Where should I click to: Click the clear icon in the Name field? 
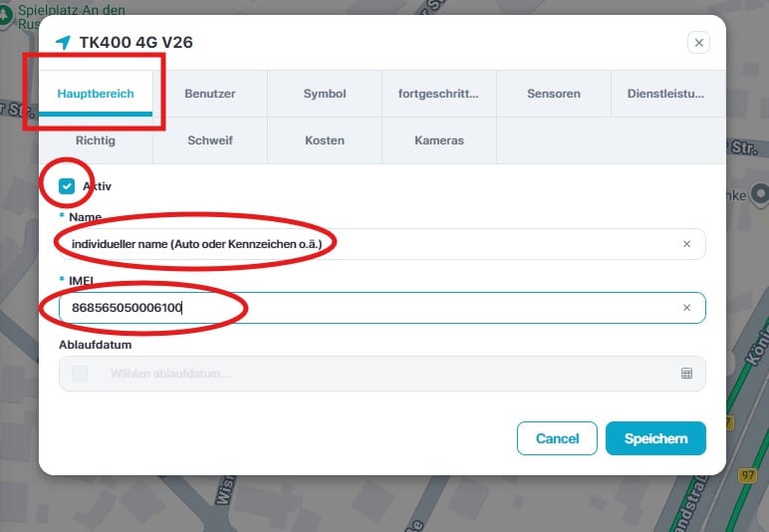[x=686, y=244]
